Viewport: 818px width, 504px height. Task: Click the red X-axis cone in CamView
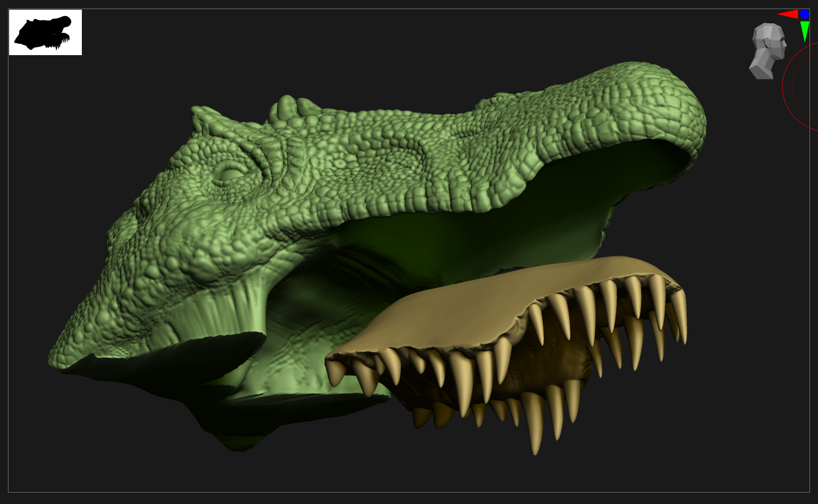788,14
